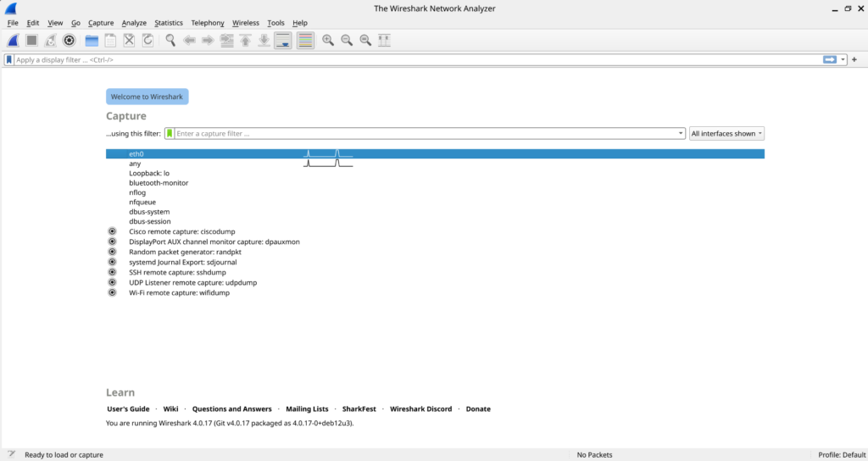Viewport: 868px width, 461px height.
Task: Click the Go to specified packet icon
Action: [226, 41]
